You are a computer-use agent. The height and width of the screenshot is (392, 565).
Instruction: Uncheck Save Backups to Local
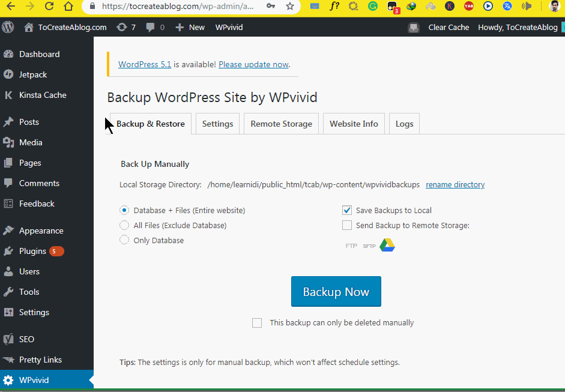click(x=347, y=211)
